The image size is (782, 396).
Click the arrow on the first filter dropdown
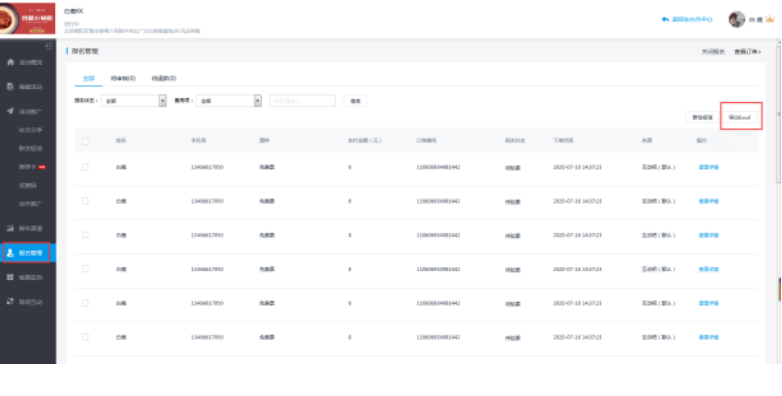coord(163,101)
